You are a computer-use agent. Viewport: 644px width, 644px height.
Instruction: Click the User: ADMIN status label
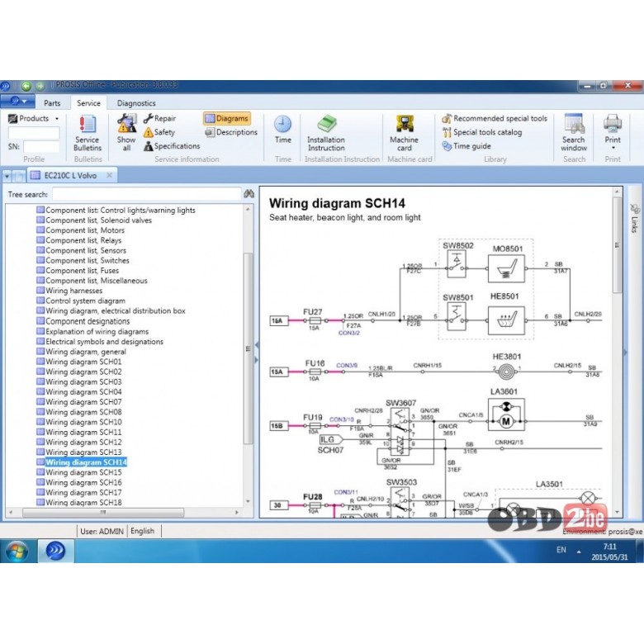pos(102,531)
